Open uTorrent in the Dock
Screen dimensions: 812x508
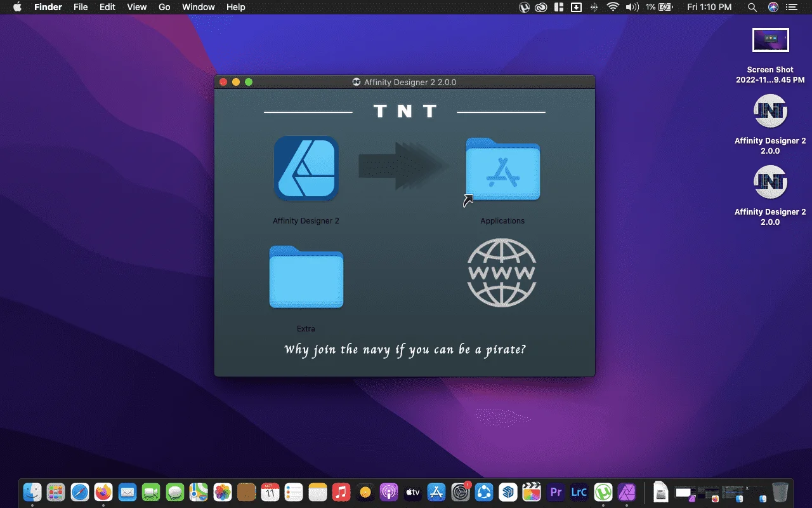[x=603, y=491]
